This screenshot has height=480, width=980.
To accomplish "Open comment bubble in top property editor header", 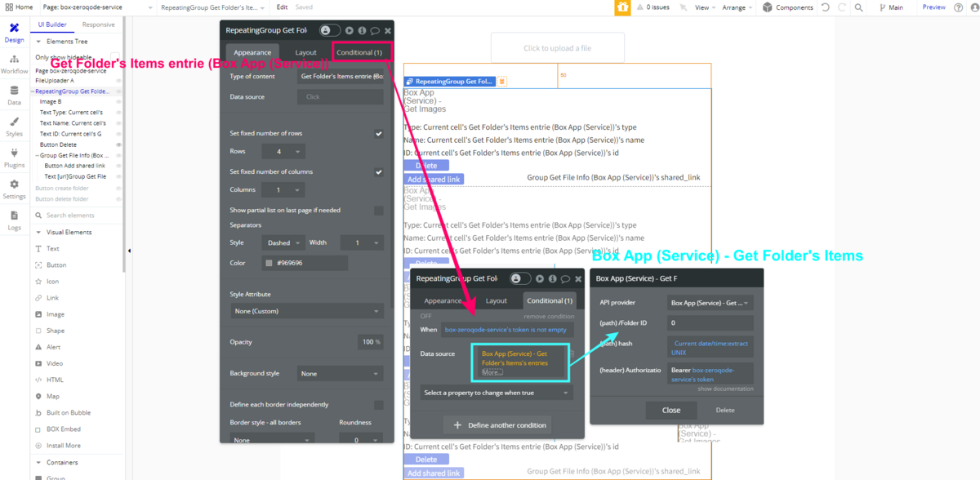I will click(375, 30).
